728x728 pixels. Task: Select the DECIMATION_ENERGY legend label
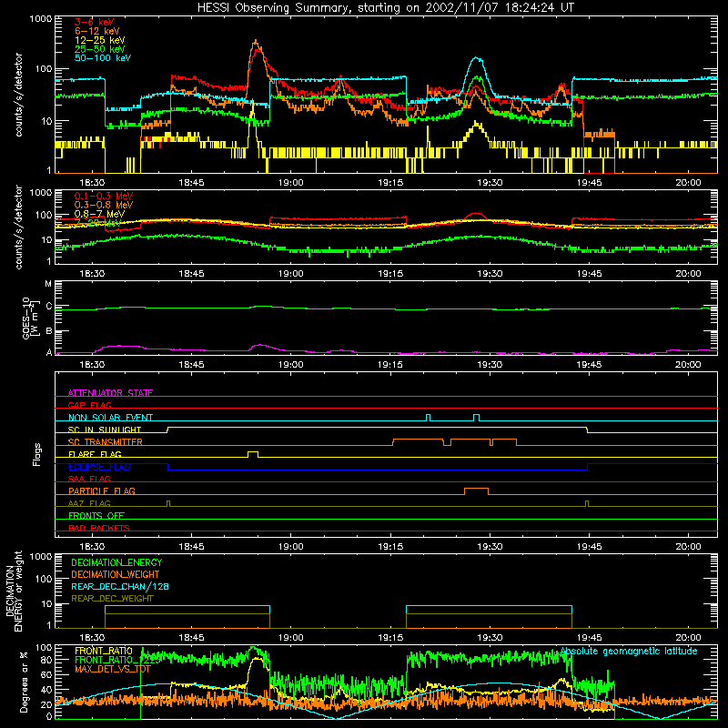coord(116,562)
